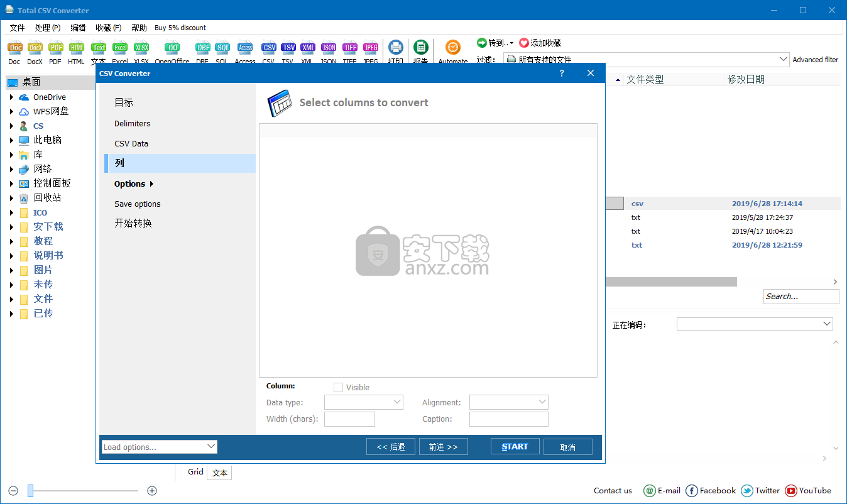Open the 文件 menu
Viewport: 847px width, 504px height.
click(17, 28)
